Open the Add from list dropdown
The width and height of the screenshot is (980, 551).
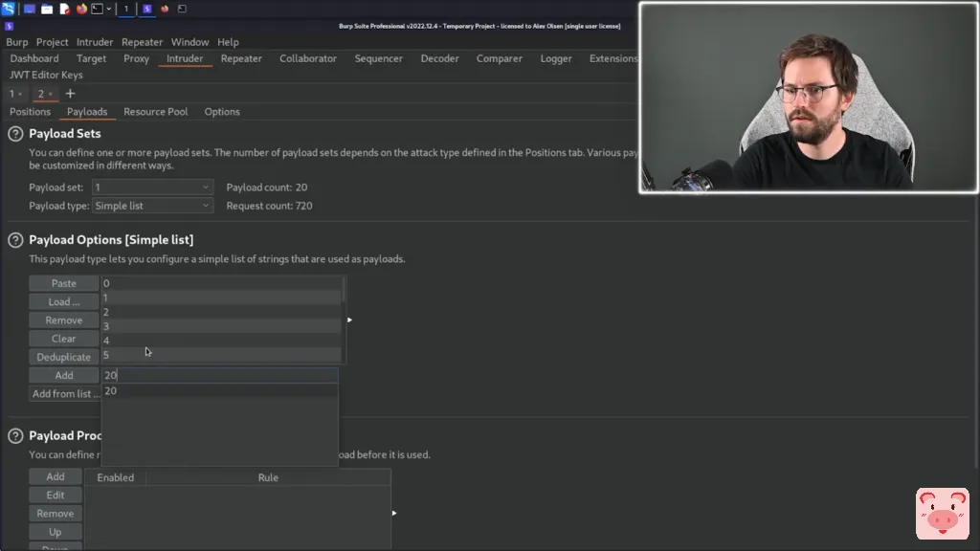pyautogui.click(x=65, y=393)
